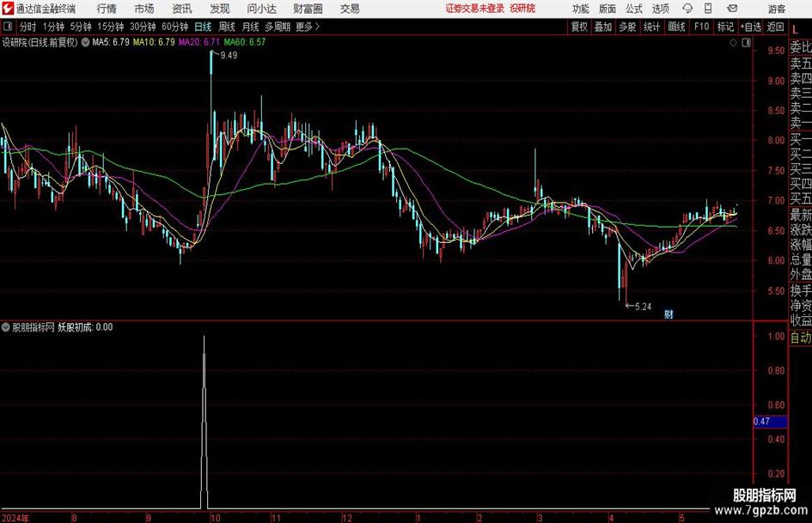Toggle the left sidebar panel icon
This screenshot has width=812, height=523.
click(x=8, y=27)
